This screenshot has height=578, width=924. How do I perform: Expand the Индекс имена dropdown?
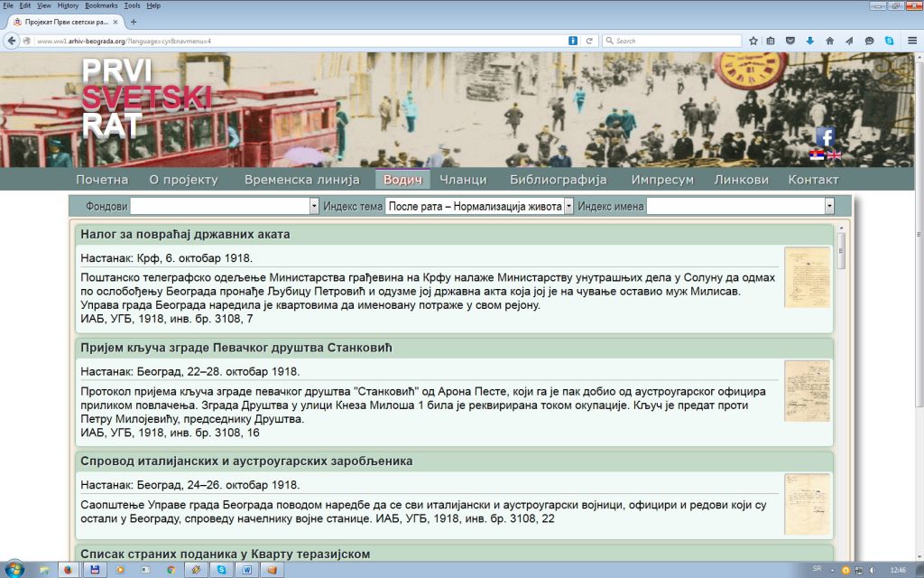828,207
